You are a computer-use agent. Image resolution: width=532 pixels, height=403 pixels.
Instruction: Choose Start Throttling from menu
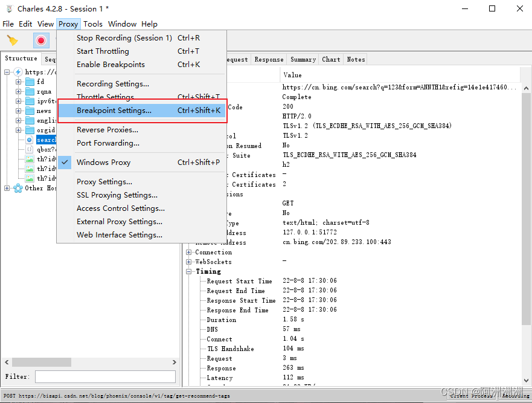click(x=142, y=51)
